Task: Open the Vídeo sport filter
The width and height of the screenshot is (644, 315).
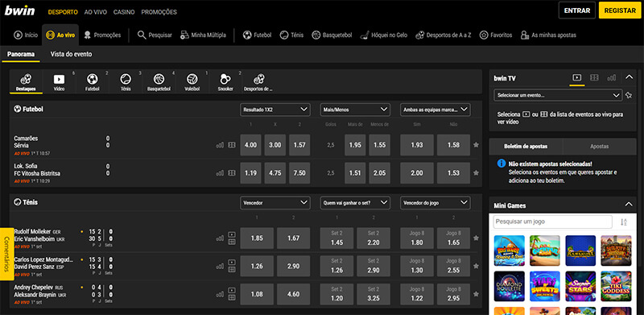Action: coord(59,82)
